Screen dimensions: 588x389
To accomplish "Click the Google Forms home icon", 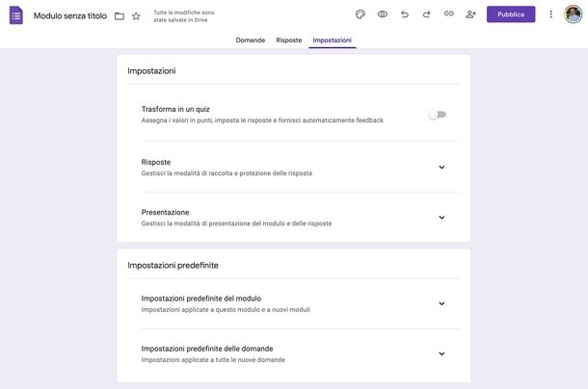I will 16,15.
